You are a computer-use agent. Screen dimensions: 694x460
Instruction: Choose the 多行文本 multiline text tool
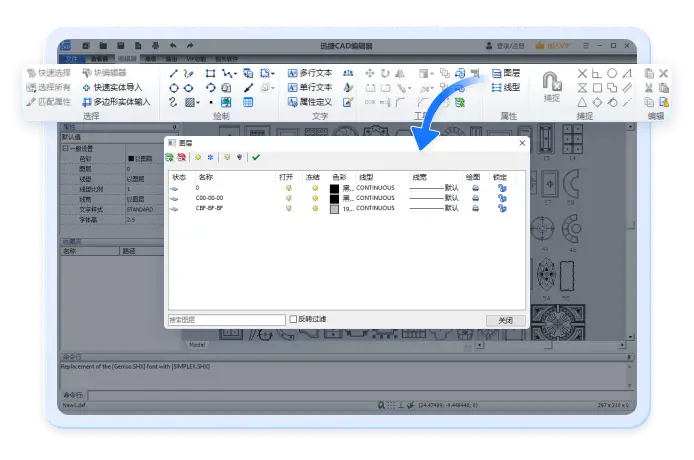(310, 73)
